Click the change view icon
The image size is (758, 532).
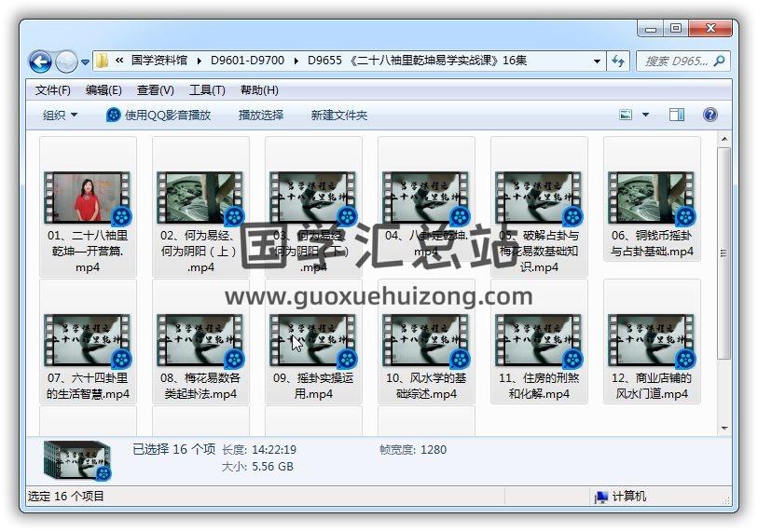[627, 115]
